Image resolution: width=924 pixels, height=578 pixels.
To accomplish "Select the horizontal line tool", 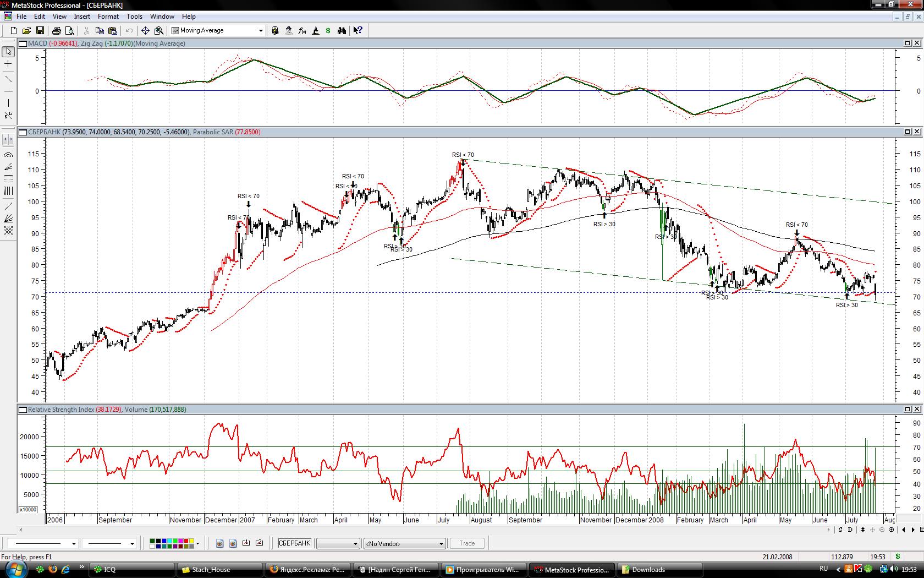I will [x=8, y=90].
